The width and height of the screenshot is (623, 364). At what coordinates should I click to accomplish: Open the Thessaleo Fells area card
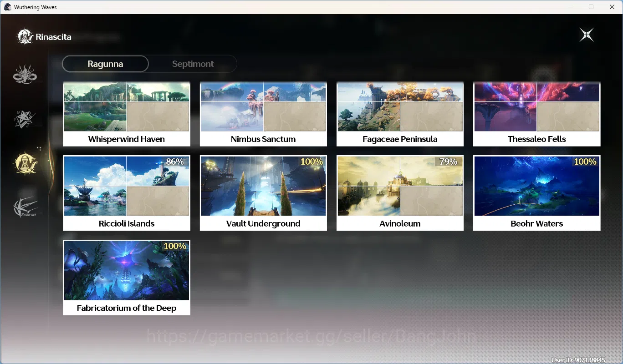[x=536, y=114]
